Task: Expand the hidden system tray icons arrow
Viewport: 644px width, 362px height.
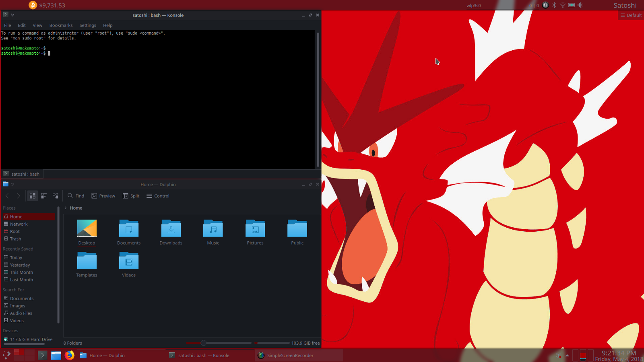Action: (x=567, y=356)
